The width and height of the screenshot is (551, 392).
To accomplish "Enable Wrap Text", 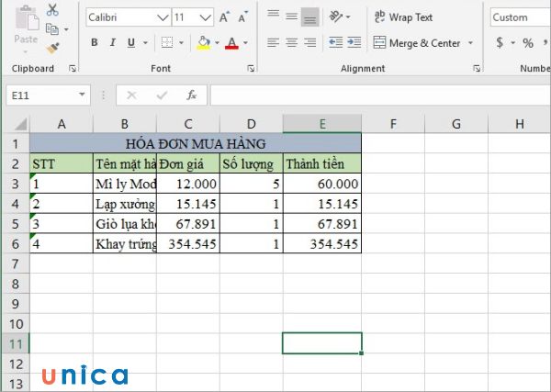I will point(403,17).
